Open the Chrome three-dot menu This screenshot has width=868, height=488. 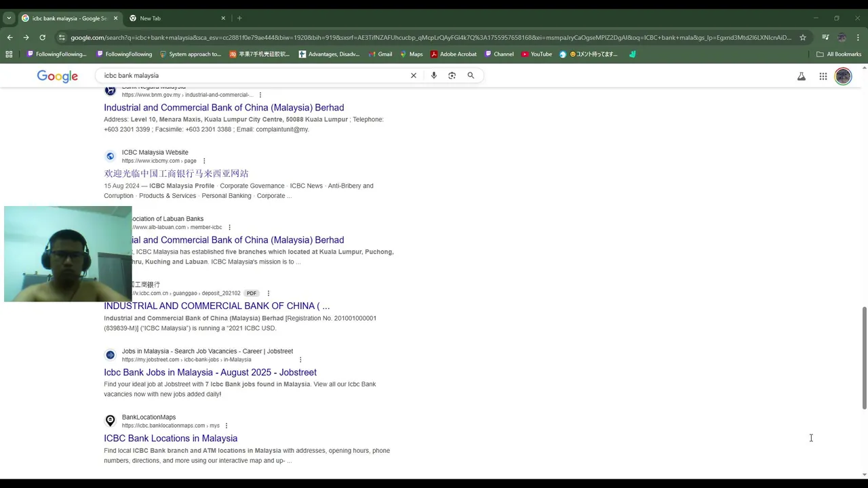pos(859,37)
